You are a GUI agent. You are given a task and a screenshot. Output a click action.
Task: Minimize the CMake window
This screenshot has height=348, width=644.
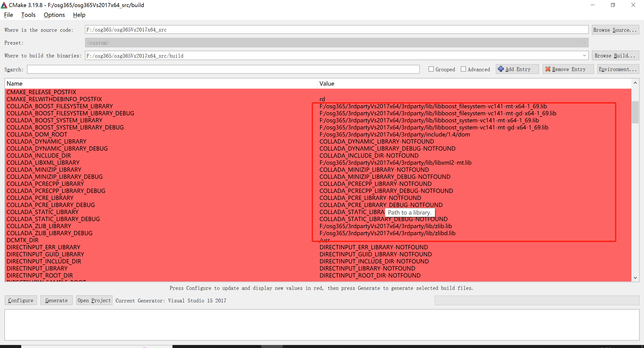tap(592, 5)
